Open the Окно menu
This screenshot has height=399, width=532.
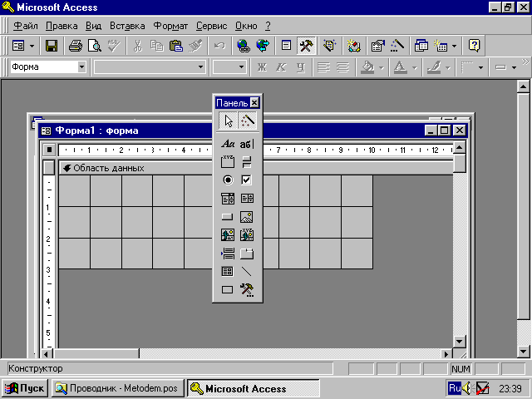[x=246, y=26]
